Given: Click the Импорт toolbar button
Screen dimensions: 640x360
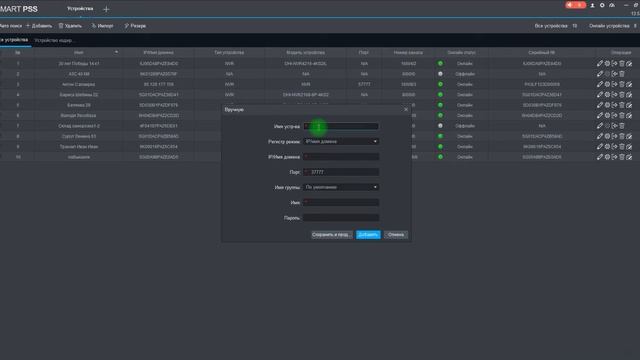Looking at the screenshot, I should click(x=102, y=26).
